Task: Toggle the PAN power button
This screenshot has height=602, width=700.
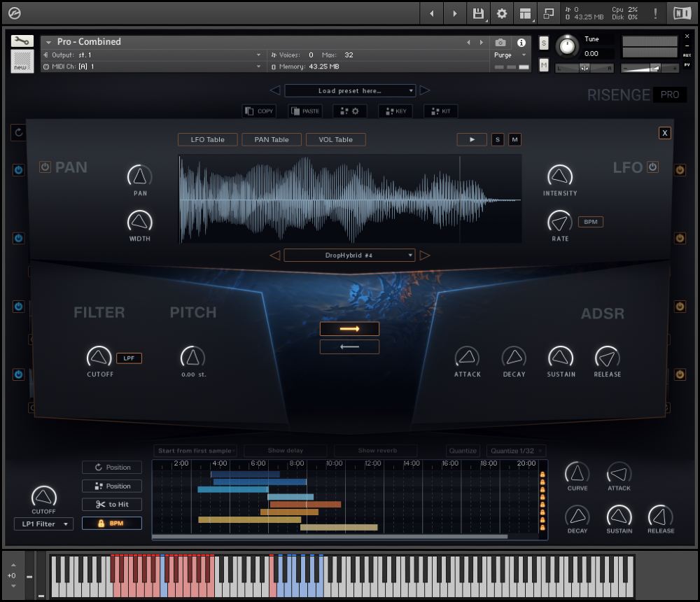Action: [45, 167]
